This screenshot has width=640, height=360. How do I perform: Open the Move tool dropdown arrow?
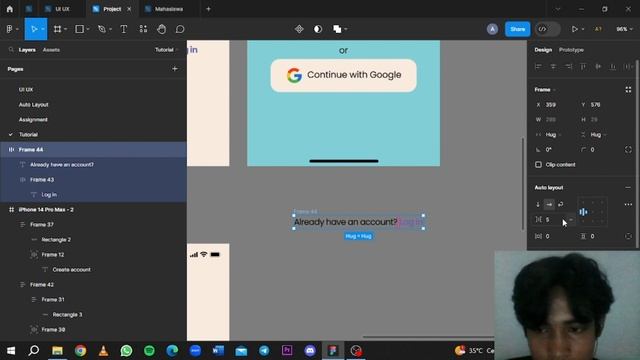point(42,29)
